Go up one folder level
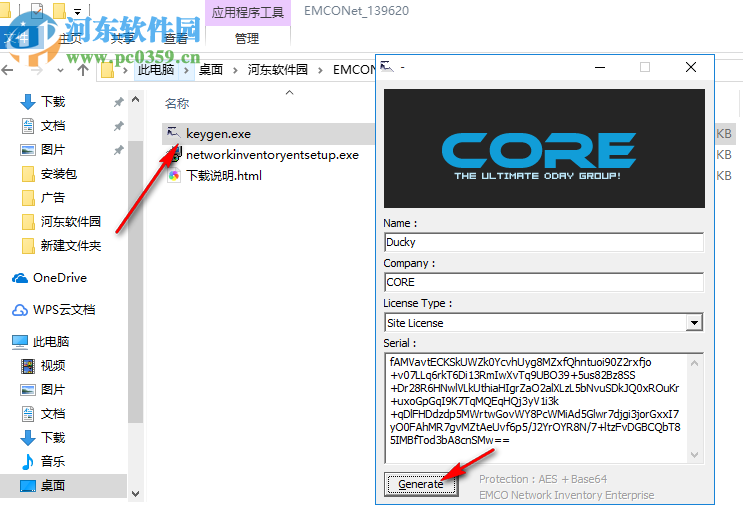The image size is (743, 505). pyautogui.click(x=83, y=70)
